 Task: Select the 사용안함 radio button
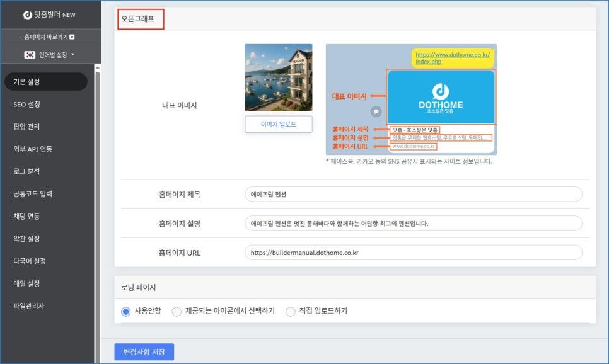125,311
